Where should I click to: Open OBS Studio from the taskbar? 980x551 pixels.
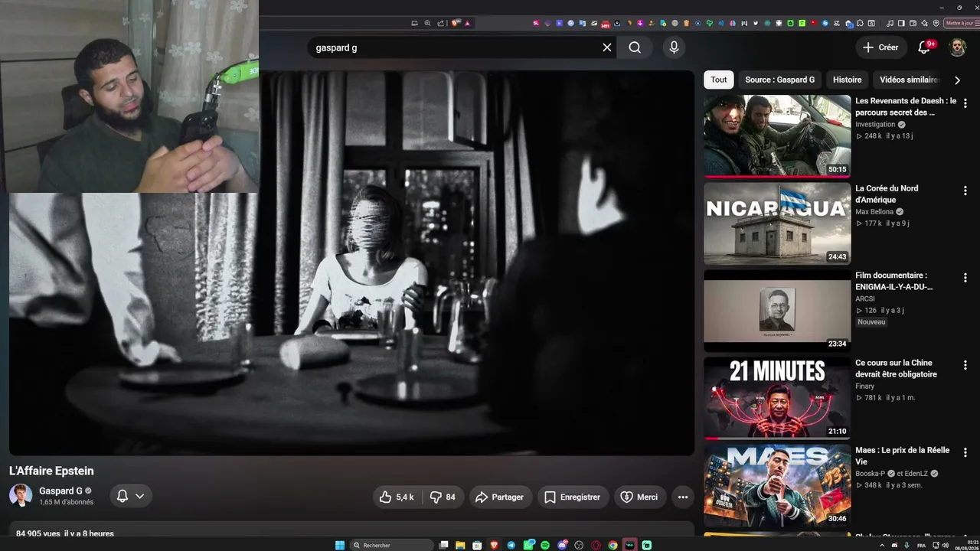579,545
